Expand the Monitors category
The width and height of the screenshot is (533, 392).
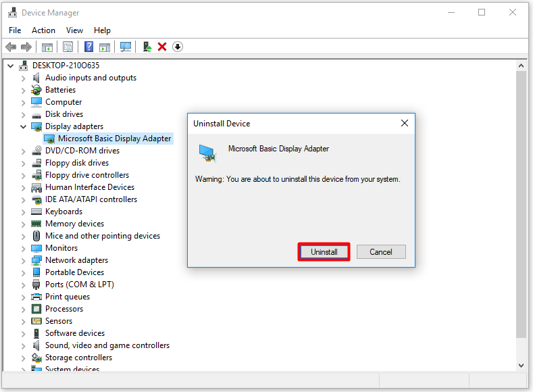coord(23,248)
